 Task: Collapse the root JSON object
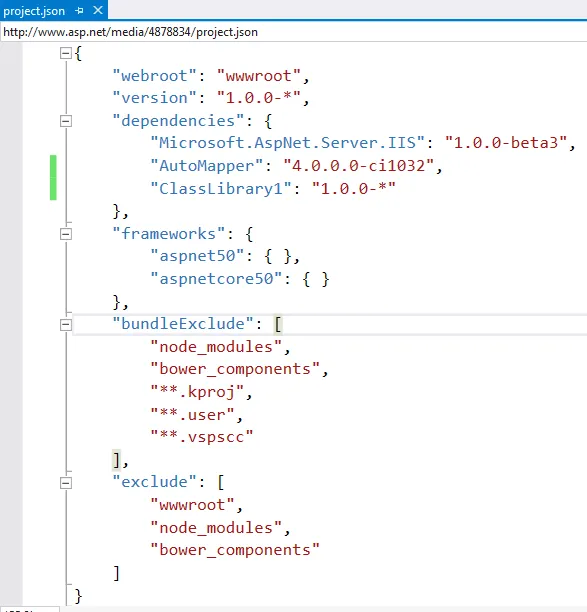click(66, 53)
